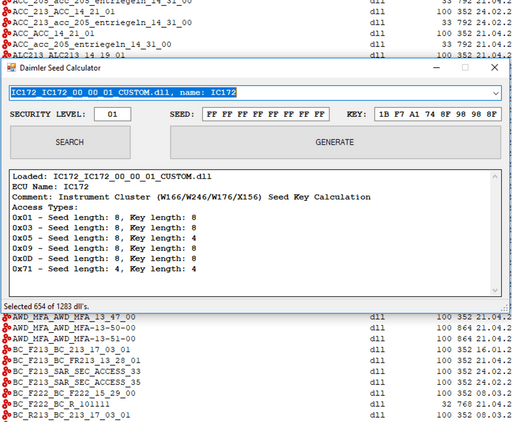Click into the SEED input field
The image size is (512, 422).
(266, 114)
